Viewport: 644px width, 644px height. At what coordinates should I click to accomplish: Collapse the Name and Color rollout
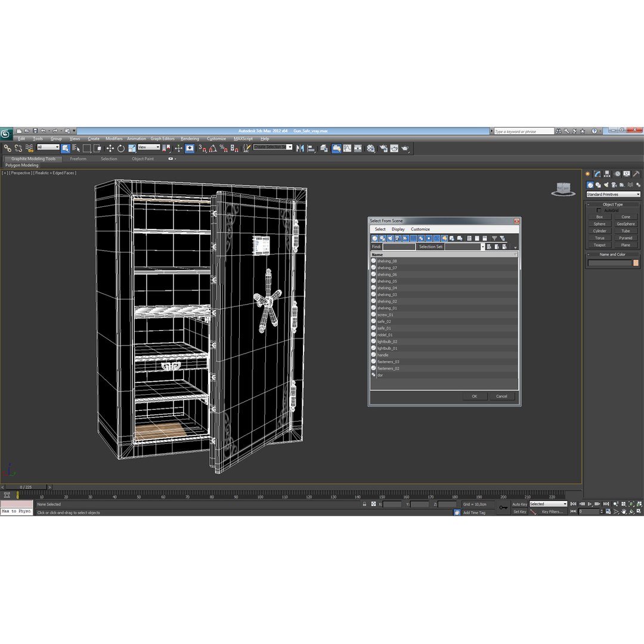coord(612,254)
